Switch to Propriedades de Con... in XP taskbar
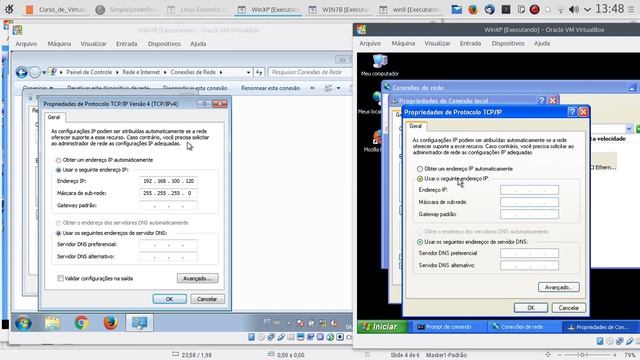This screenshot has width=640, height=360. point(600,327)
